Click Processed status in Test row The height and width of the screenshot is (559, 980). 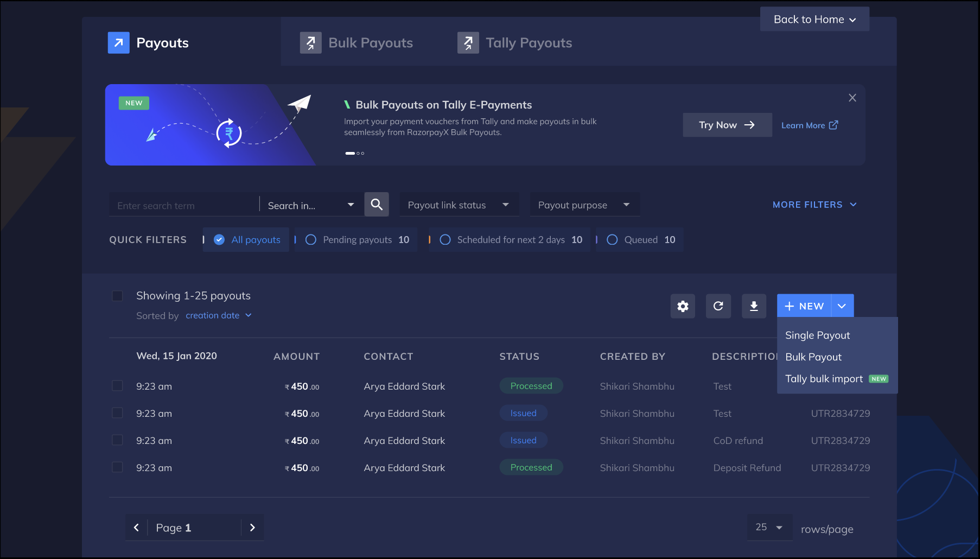[x=531, y=386]
